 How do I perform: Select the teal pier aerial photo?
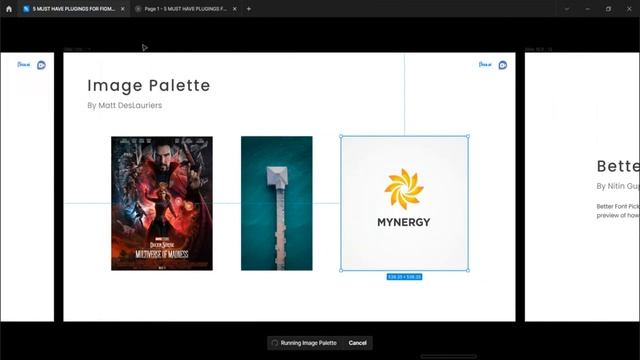pyautogui.click(x=277, y=203)
